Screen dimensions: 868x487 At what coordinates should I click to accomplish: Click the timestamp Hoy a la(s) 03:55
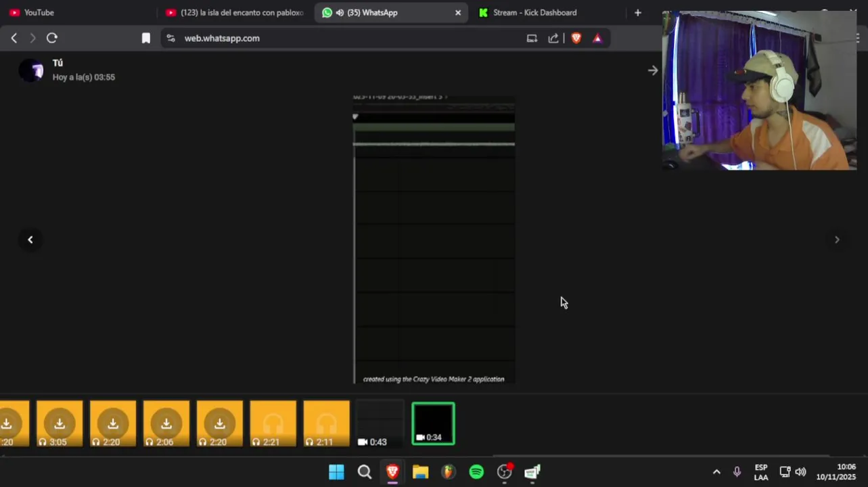coord(84,77)
